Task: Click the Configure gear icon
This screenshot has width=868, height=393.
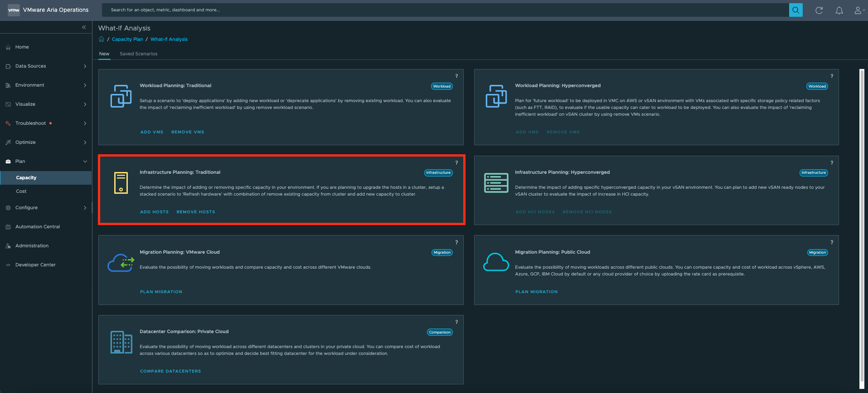Action: pyautogui.click(x=8, y=208)
